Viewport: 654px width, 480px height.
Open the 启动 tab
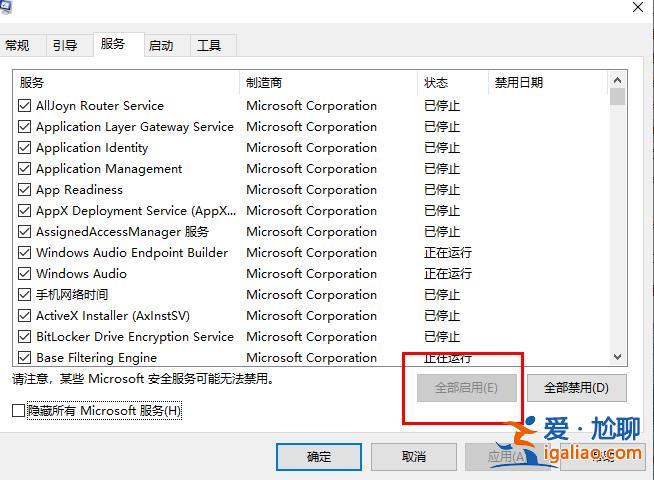(x=166, y=45)
